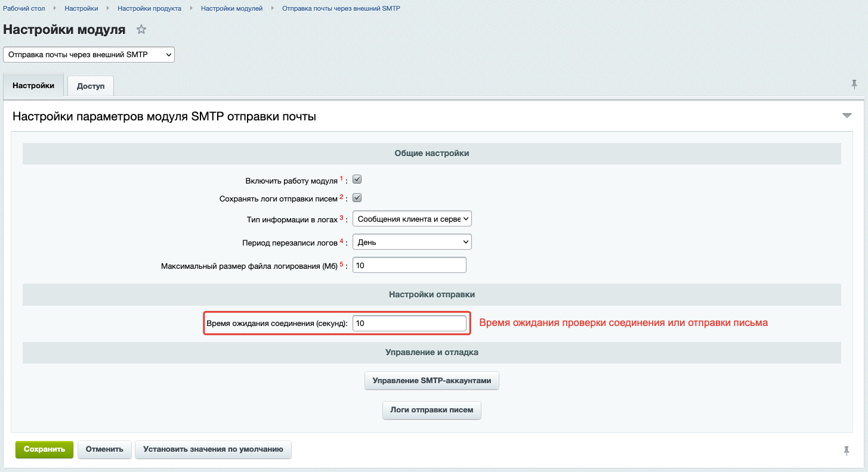Click the Отменить button
The image size is (868, 472).
[104, 449]
